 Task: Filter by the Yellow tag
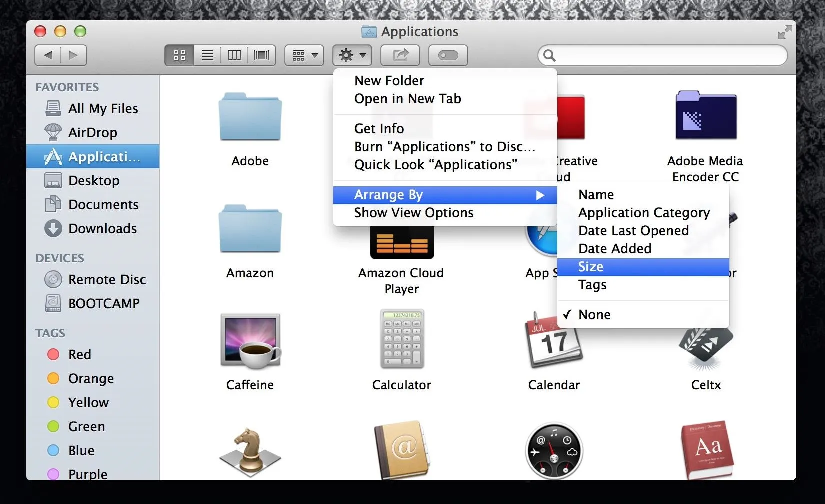tap(92, 402)
